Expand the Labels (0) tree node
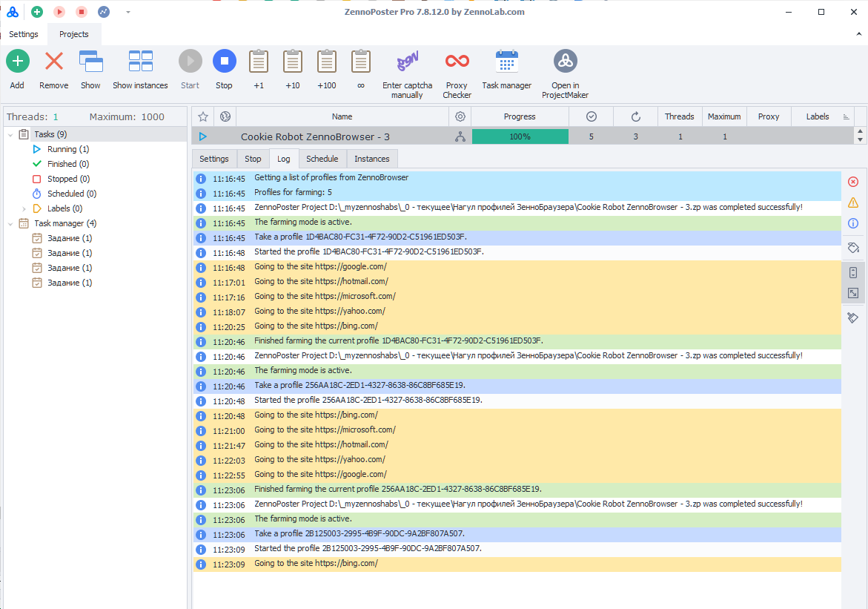The height and width of the screenshot is (609, 868). click(24, 208)
